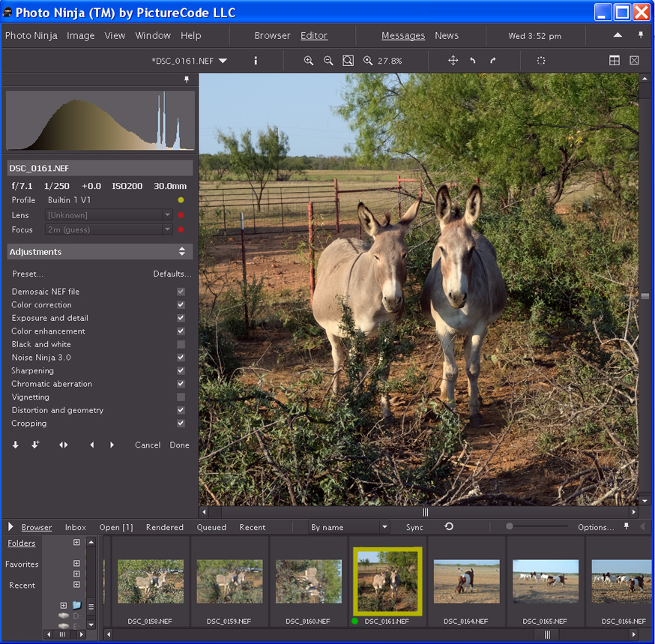The height and width of the screenshot is (644, 655).
Task: Pin the browser filmstrip panel
Action: point(627,526)
